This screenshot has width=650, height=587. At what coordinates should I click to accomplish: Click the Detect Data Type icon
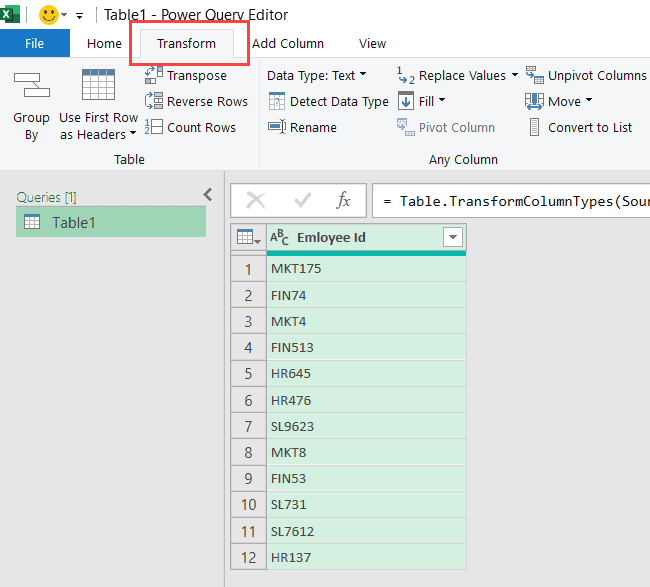pyautogui.click(x=276, y=101)
